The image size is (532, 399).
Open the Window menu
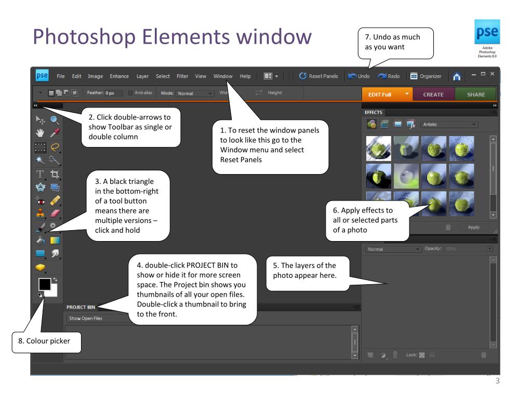223,76
